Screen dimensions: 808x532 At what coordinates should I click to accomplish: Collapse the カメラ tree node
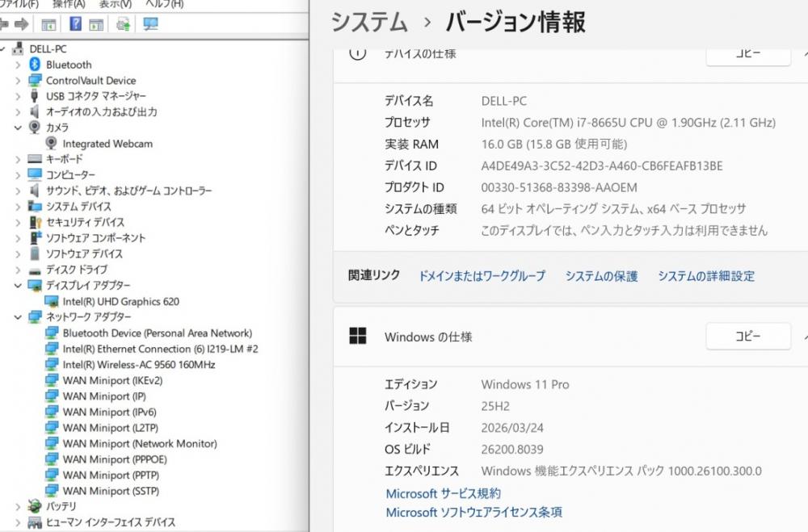(18, 128)
